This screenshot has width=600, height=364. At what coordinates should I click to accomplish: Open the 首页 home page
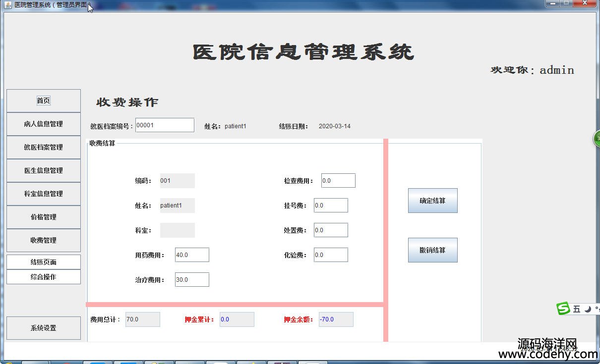(44, 101)
